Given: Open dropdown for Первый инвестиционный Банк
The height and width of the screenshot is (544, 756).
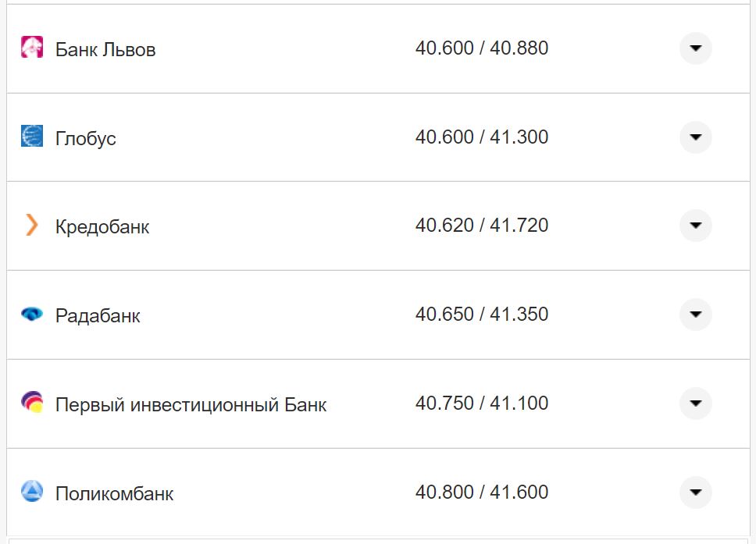Looking at the screenshot, I should click(x=694, y=404).
